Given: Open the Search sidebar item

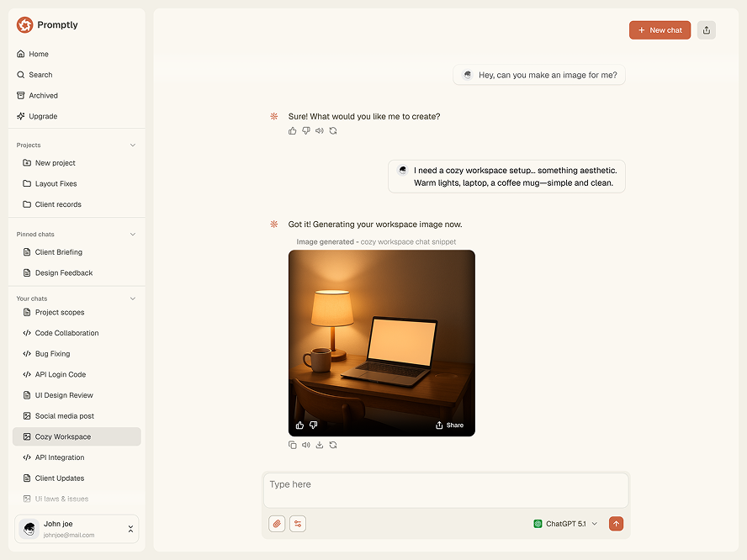Looking at the screenshot, I should (x=40, y=75).
